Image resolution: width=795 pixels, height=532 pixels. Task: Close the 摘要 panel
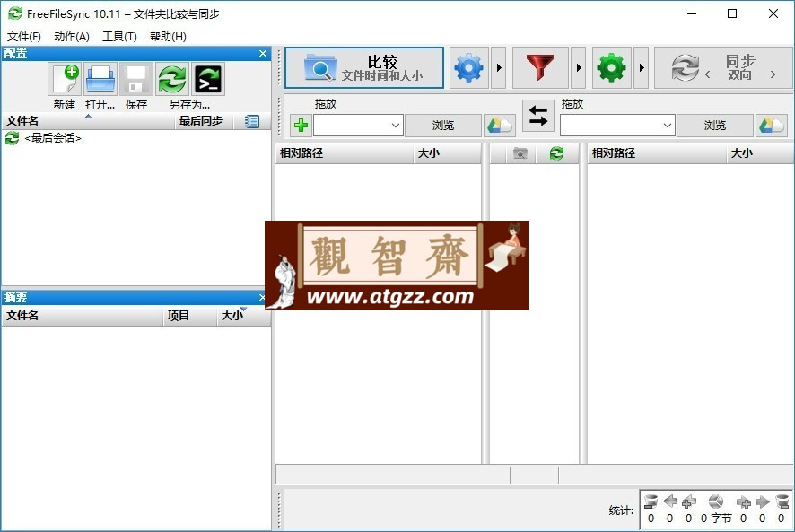coord(262,297)
